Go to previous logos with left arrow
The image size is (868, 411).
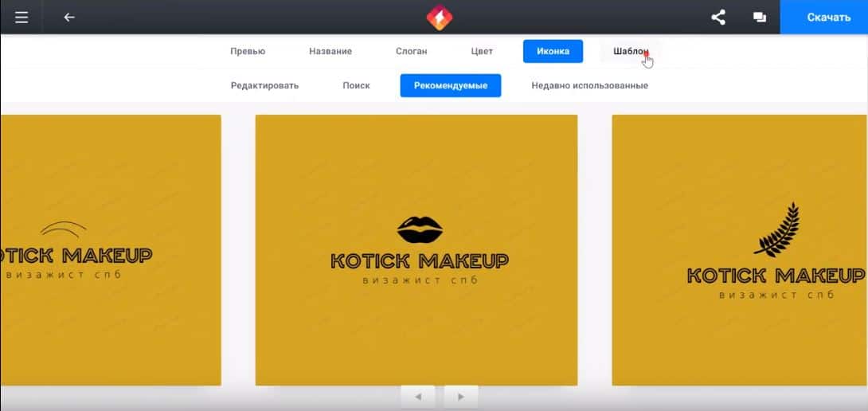417,396
